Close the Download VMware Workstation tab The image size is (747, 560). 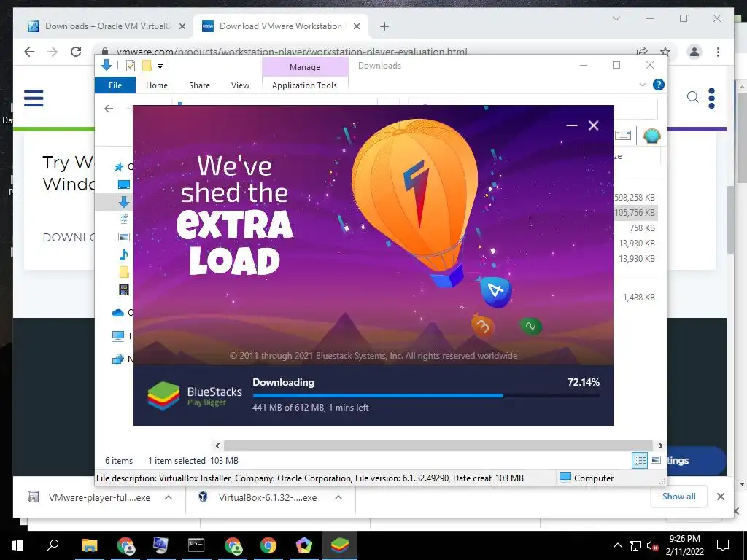tap(356, 26)
